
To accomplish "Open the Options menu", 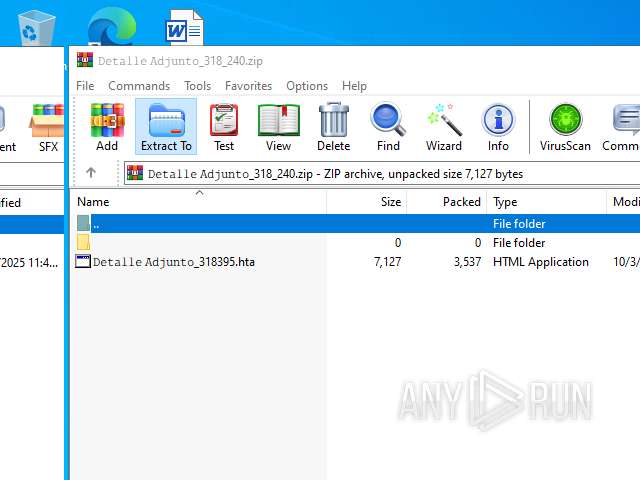I will [x=307, y=86].
